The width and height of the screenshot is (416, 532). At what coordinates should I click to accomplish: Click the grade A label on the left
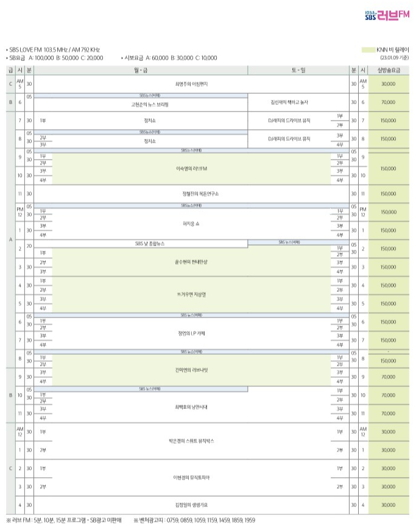(10, 239)
